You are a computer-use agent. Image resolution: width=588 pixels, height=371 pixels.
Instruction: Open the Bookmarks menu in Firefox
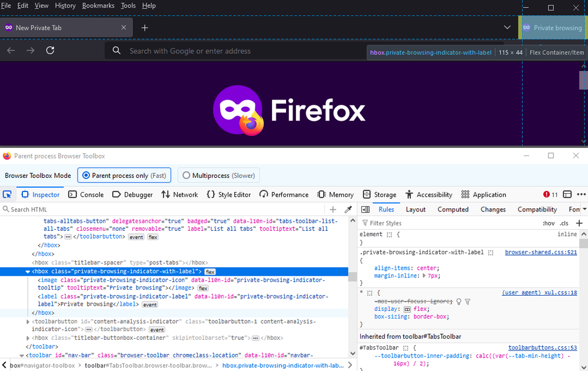(98, 6)
